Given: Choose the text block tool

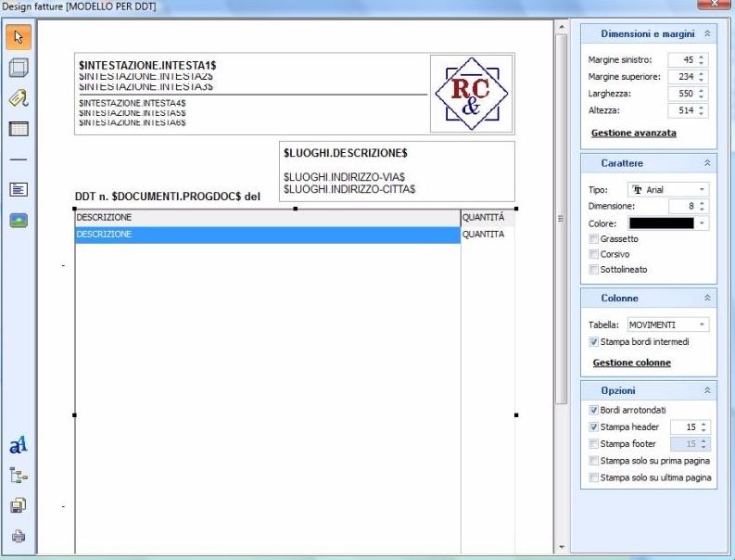Looking at the screenshot, I should pyautogui.click(x=19, y=189).
